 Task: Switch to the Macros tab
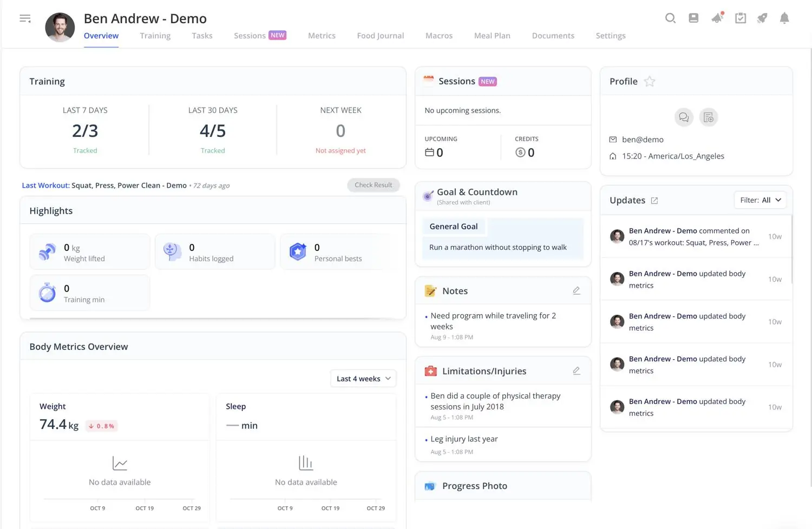click(439, 36)
